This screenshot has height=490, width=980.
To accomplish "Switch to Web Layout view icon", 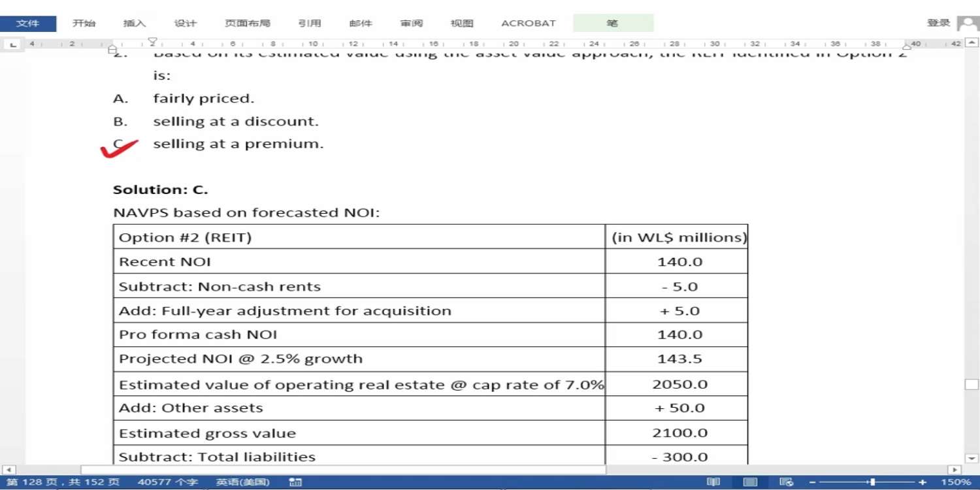I will [787, 482].
